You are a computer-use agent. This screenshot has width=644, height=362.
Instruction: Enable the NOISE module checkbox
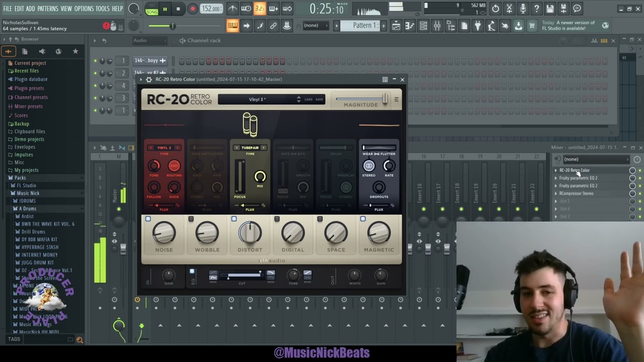click(x=148, y=219)
